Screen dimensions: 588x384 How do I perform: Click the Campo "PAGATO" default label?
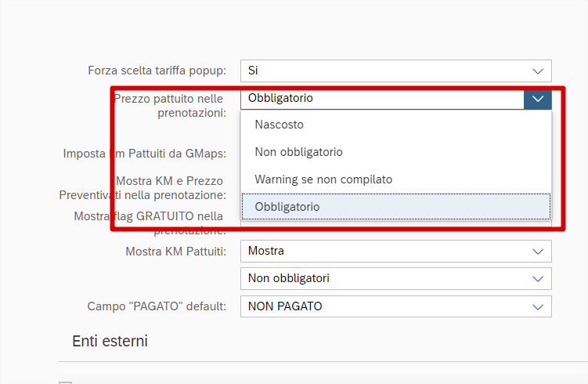point(157,306)
